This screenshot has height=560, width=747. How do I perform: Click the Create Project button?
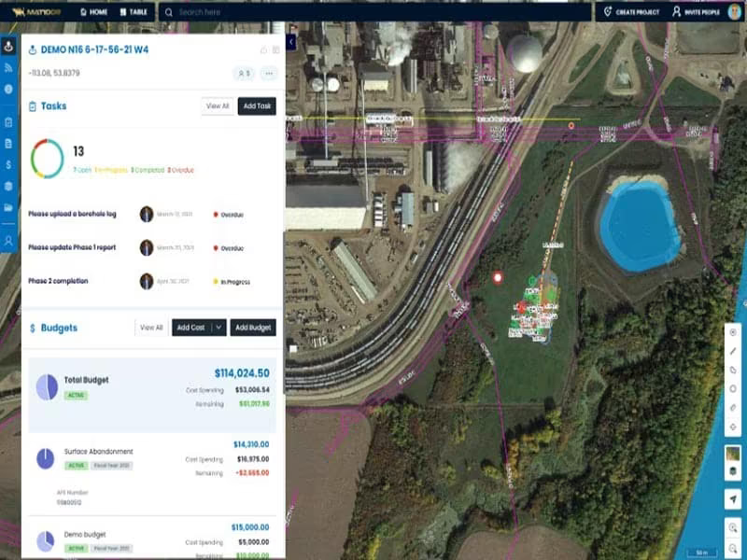[x=632, y=12]
